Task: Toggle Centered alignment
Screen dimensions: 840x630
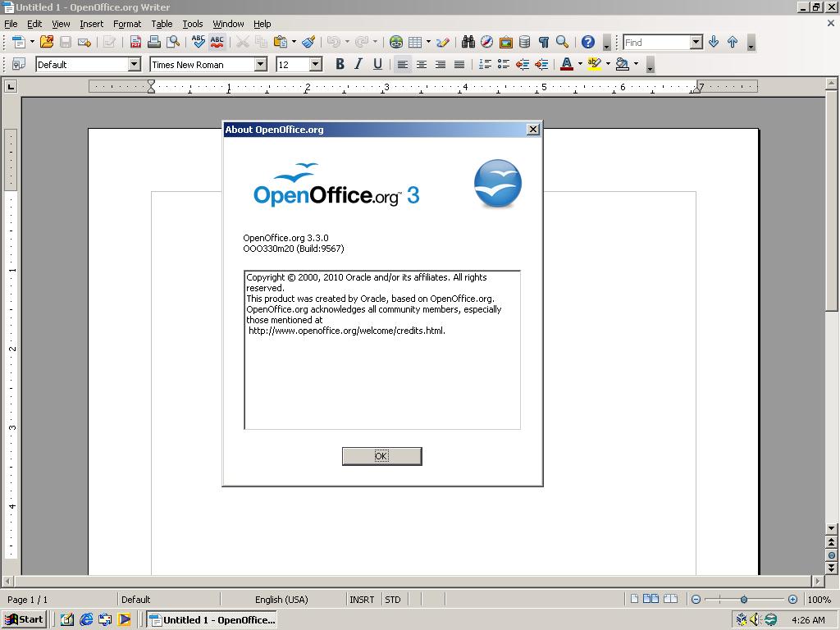Action: click(422, 64)
